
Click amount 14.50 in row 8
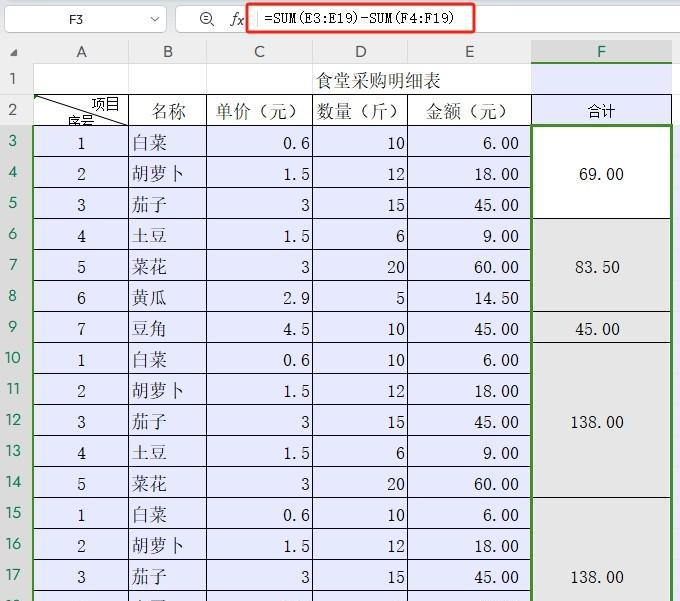click(x=469, y=297)
